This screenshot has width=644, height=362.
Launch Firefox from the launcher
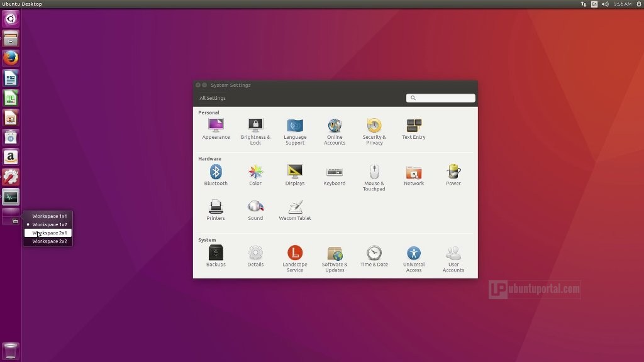(x=11, y=58)
